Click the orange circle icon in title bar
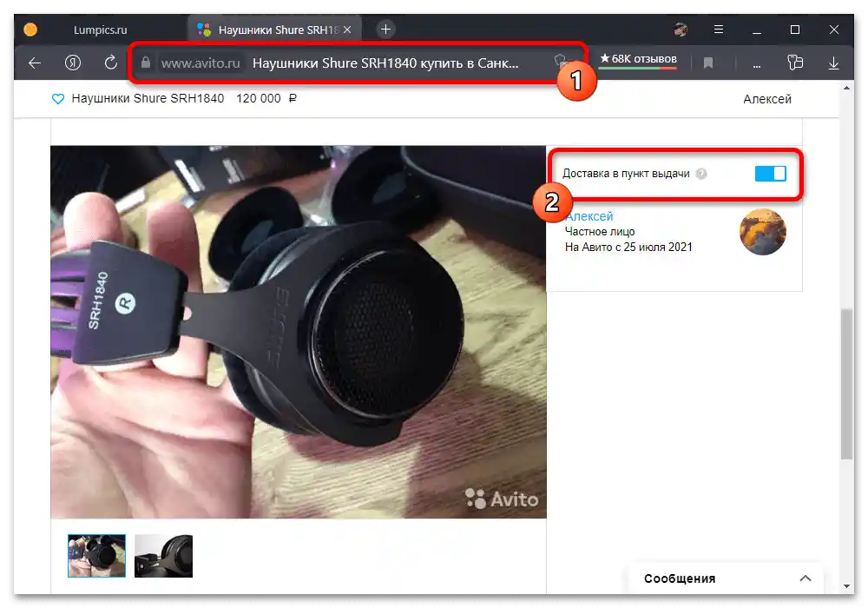868x608 pixels. pos(30,30)
